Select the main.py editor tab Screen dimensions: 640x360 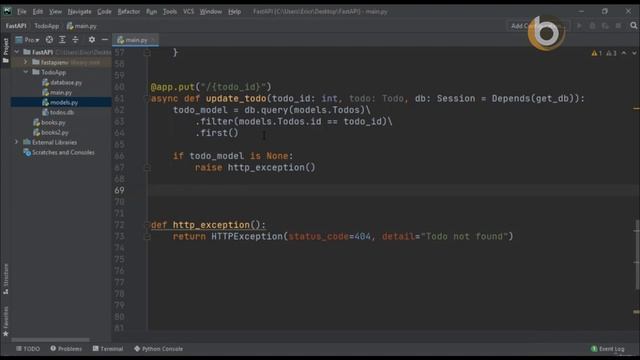point(136,40)
